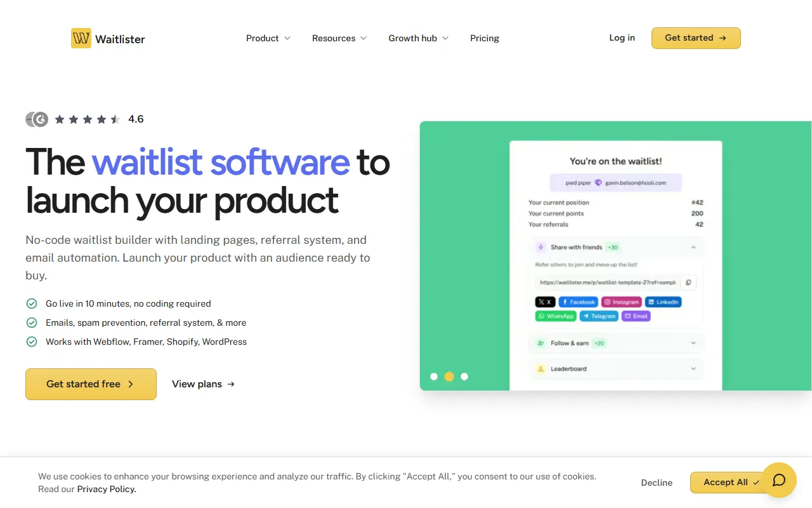Click the referral URL field

pyautogui.click(x=608, y=283)
